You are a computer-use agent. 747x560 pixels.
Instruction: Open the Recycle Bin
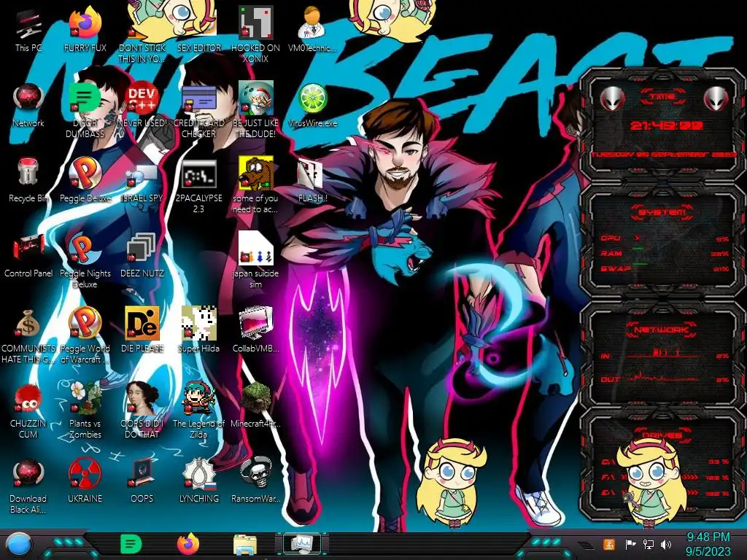(28, 181)
